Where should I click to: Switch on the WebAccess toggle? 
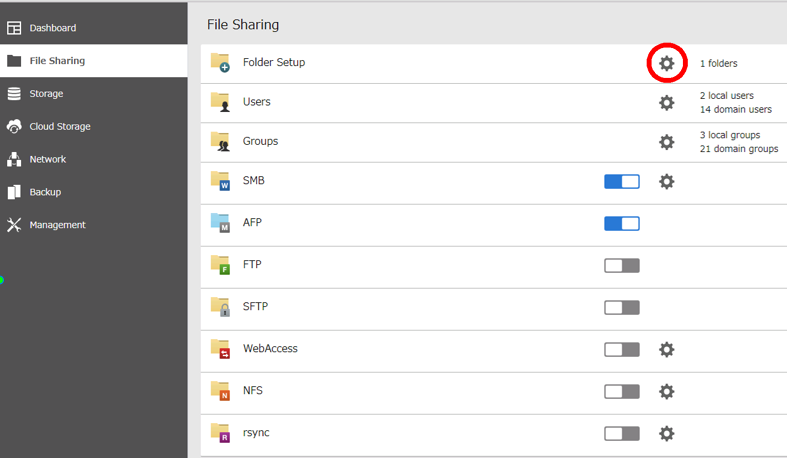pyautogui.click(x=621, y=349)
